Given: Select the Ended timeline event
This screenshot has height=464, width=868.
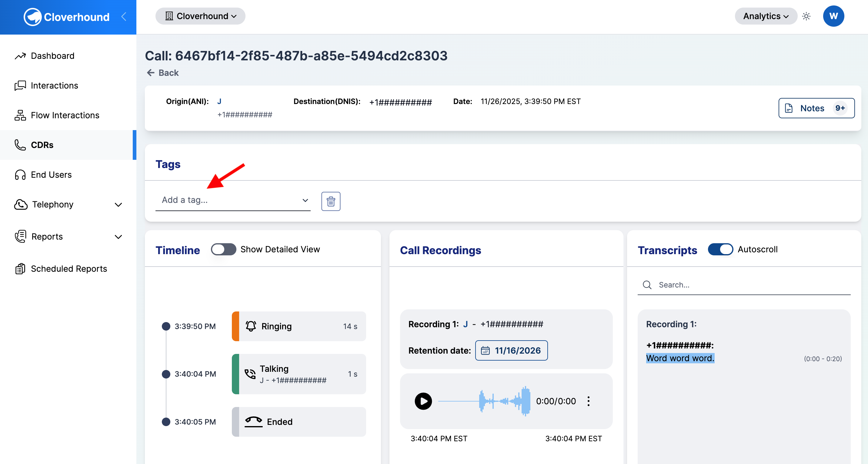Looking at the screenshot, I should pyautogui.click(x=299, y=422).
